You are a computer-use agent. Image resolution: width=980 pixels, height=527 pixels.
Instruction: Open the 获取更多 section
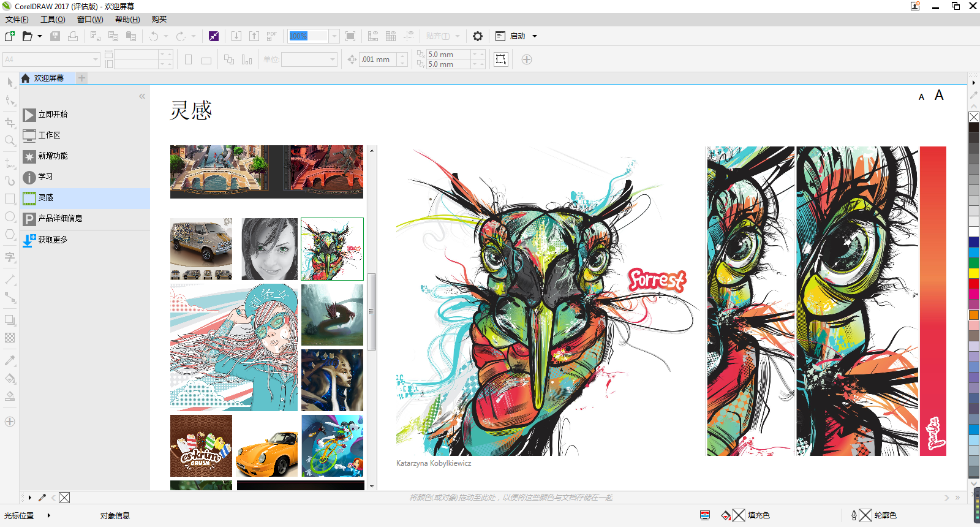coord(86,240)
